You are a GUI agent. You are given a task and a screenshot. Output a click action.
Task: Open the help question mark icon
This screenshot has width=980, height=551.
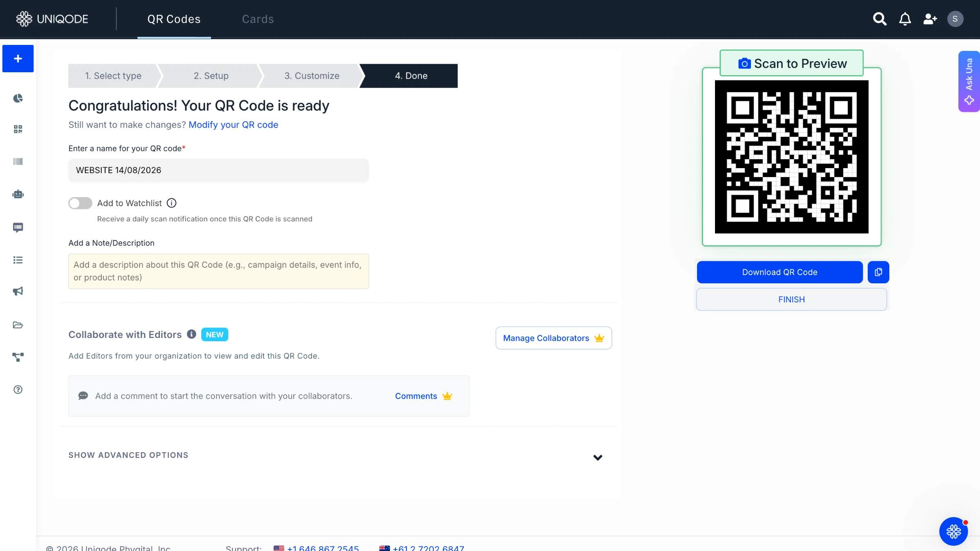[x=18, y=389]
